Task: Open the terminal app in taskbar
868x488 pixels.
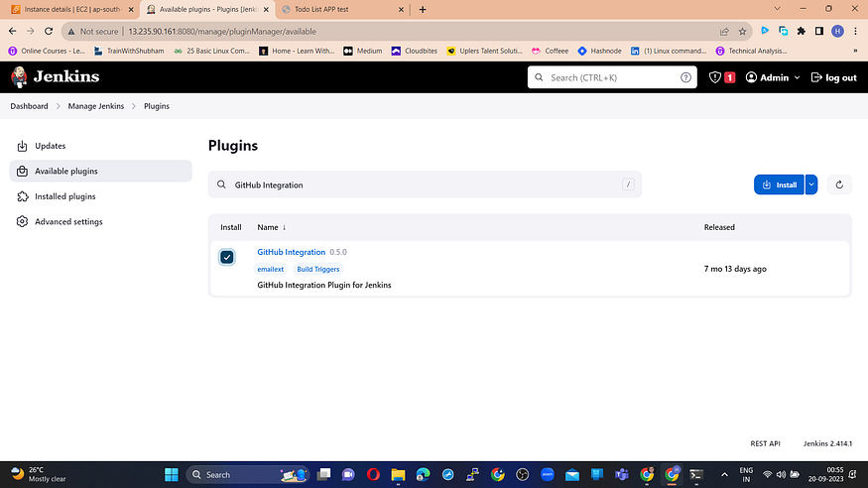Action: [696, 475]
